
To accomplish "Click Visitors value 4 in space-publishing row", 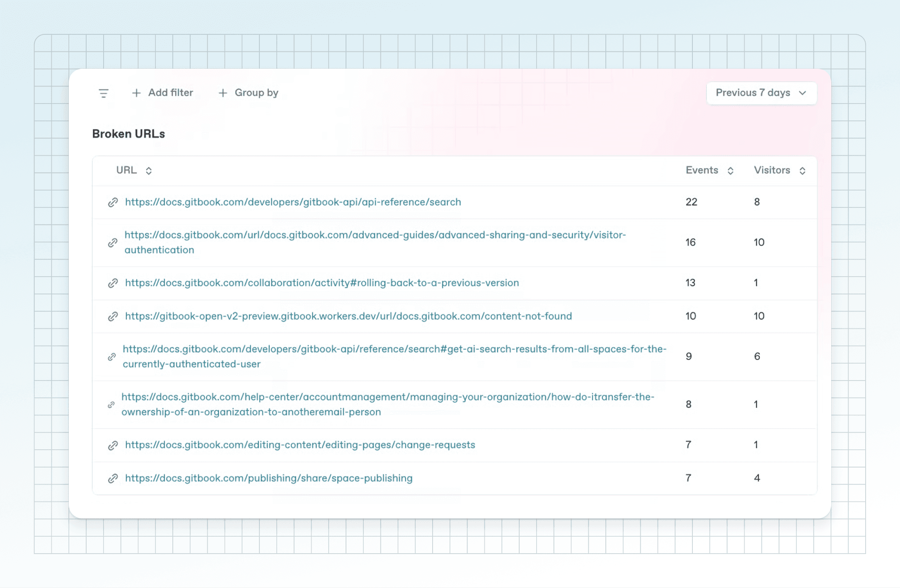I will (757, 478).
